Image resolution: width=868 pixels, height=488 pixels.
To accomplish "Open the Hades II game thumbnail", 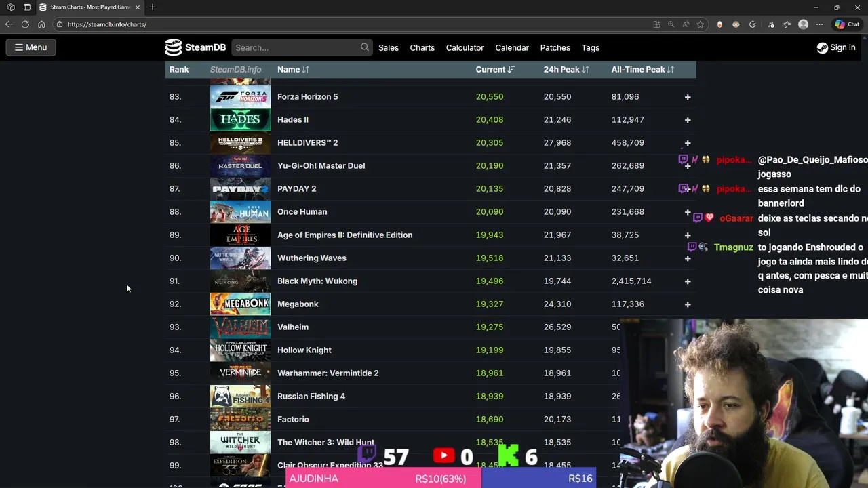I will click(240, 119).
